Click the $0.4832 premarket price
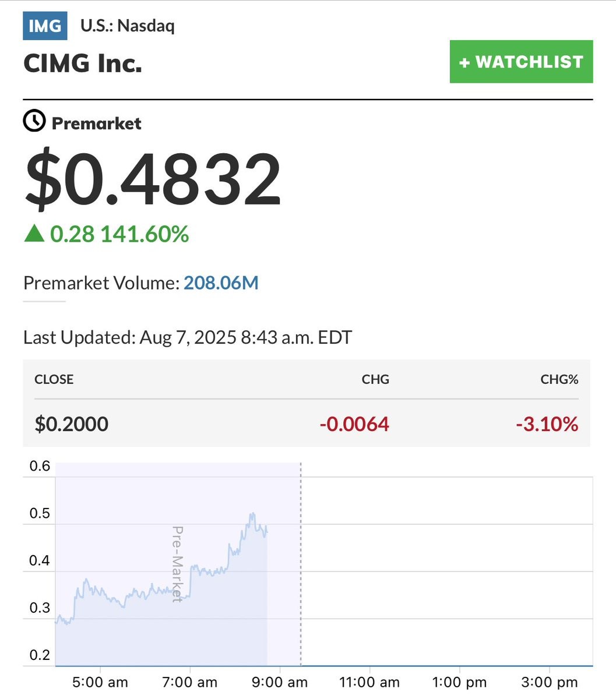 pos(153,180)
